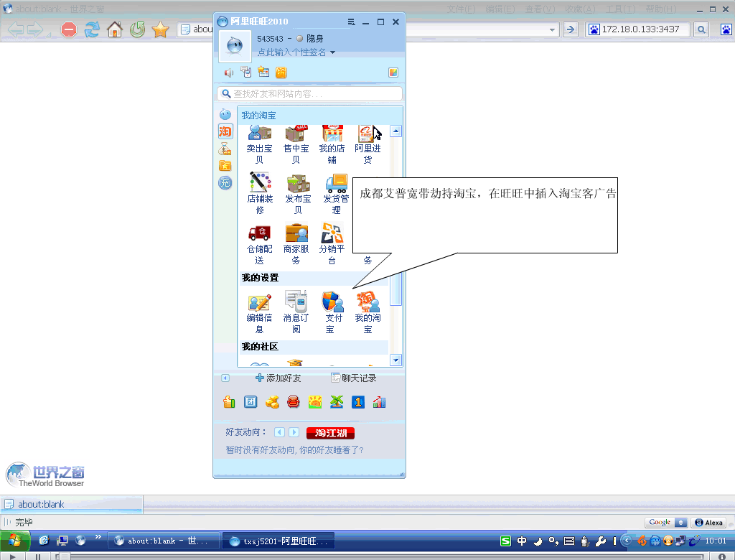Show next friend activity with right arrow
Image resolution: width=735 pixels, height=560 pixels.
click(x=294, y=432)
